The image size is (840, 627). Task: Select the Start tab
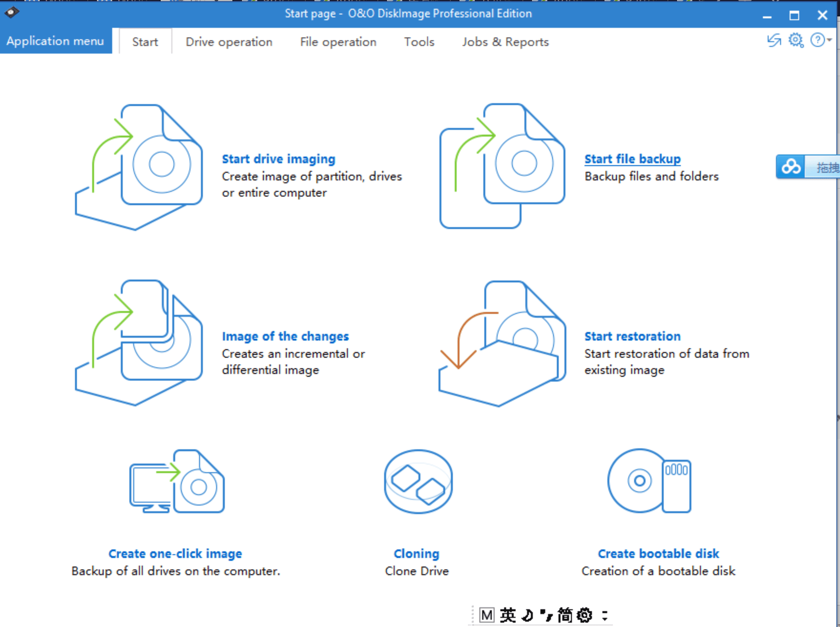pos(145,42)
